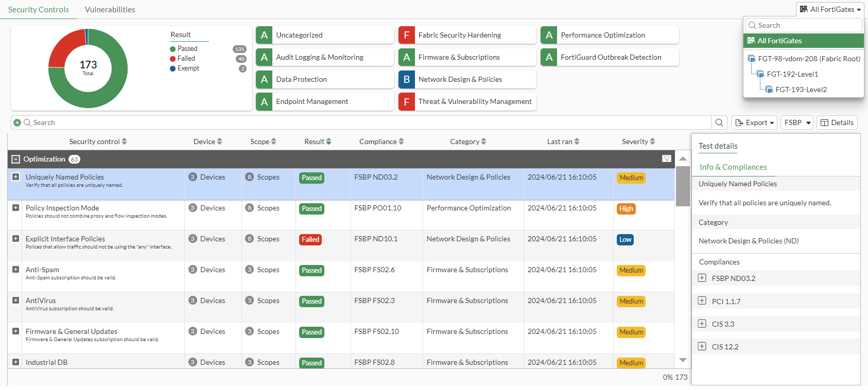Click the green add-filter plus icon
Viewport: 868px width, 390px height.
point(18,122)
